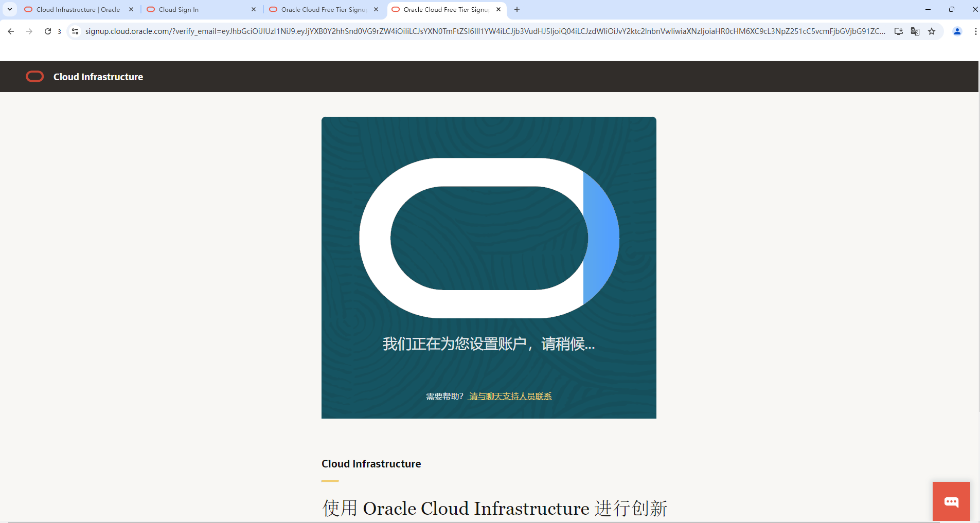Click the 需要帮助? help text
980x523 pixels.
pyautogui.click(x=444, y=396)
